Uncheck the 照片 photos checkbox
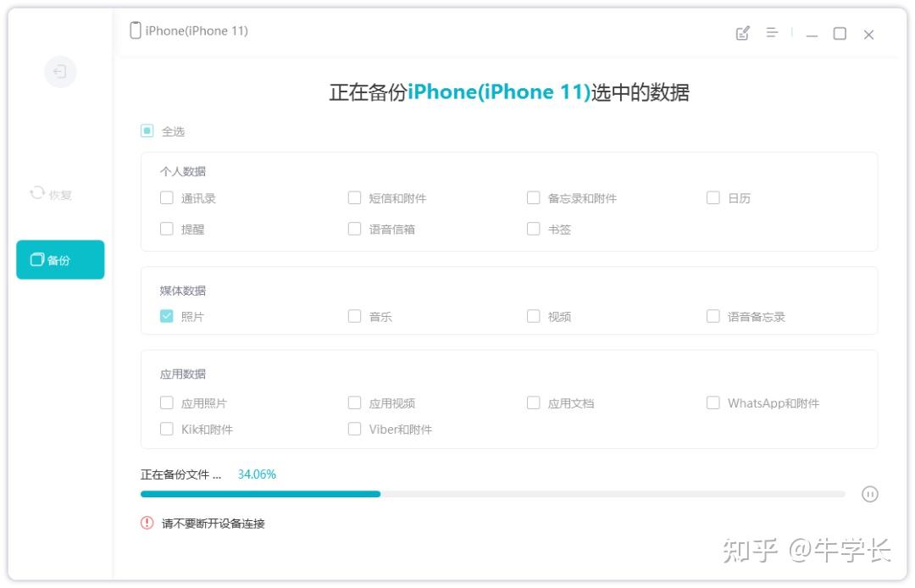 point(166,316)
